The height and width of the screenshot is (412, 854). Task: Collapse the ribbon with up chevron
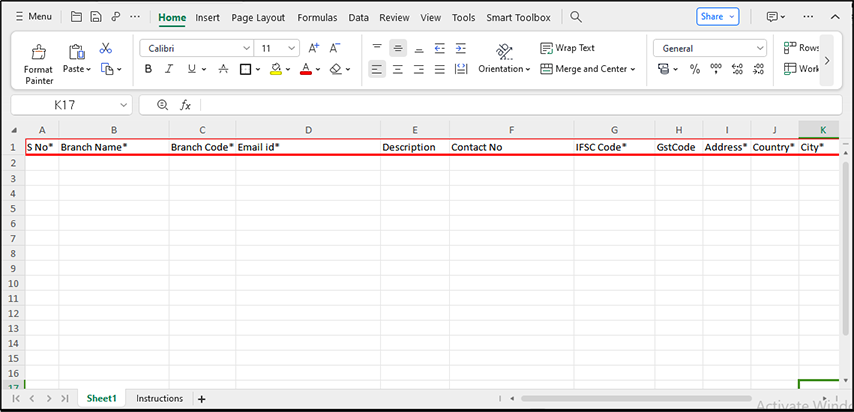(x=835, y=17)
